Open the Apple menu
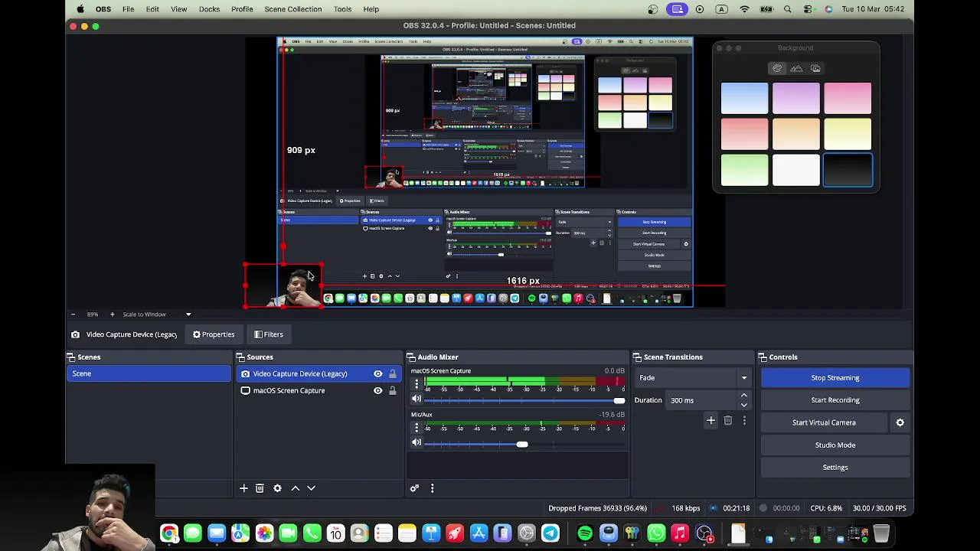 click(x=80, y=9)
